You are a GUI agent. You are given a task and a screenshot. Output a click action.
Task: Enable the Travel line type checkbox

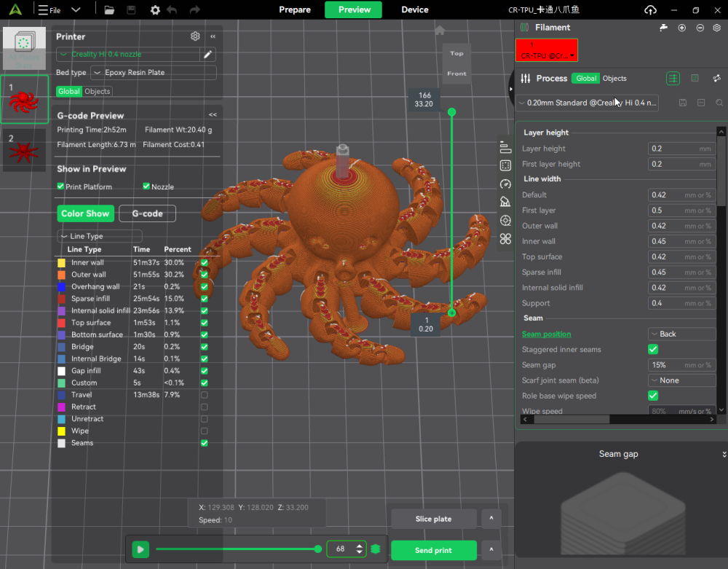[x=204, y=395]
